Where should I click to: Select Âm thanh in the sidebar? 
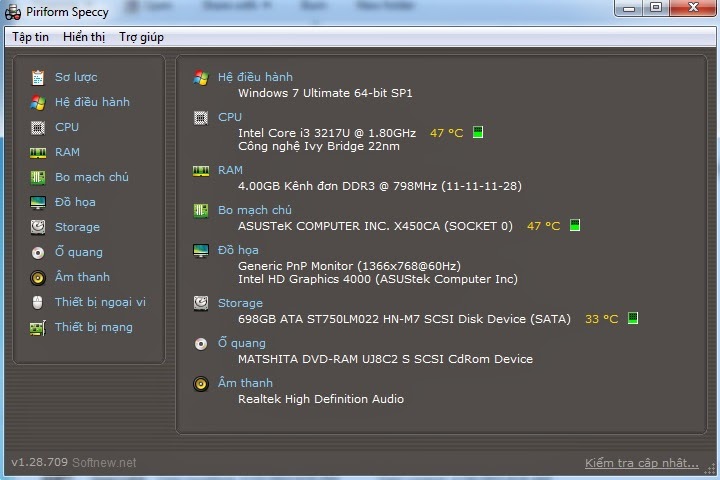pos(83,277)
